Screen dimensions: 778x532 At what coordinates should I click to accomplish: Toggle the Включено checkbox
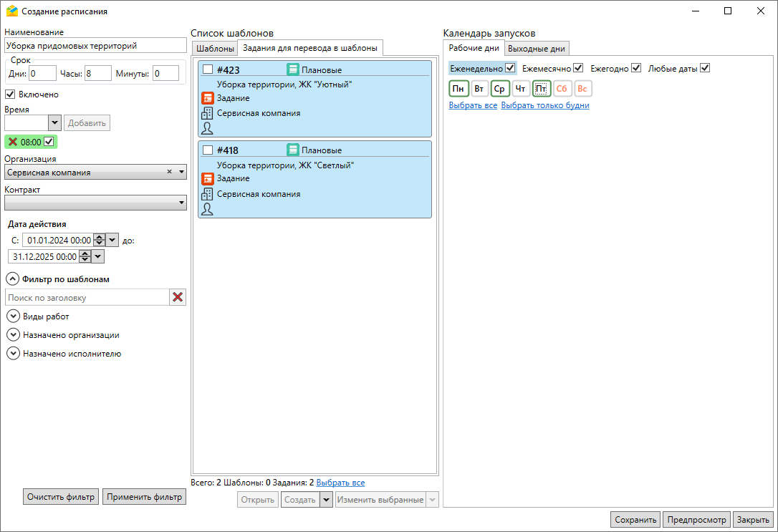(11, 94)
